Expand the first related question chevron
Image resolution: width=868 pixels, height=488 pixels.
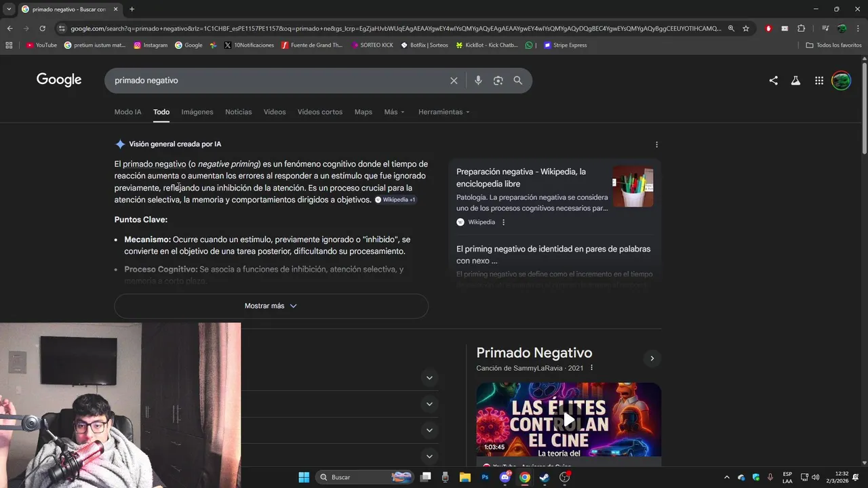pos(429,378)
